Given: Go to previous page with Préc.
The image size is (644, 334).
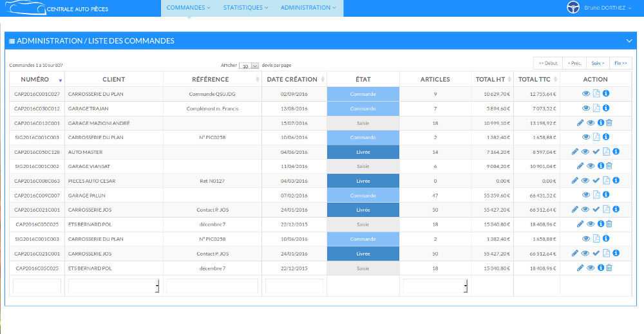Looking at the screenshot, I should pyautogui.click(x=574, y=63).
